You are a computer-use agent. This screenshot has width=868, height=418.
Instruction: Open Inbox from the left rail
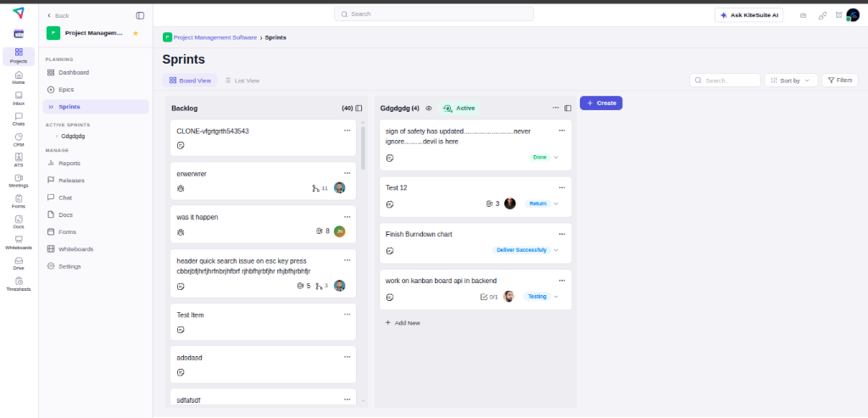coord(19,98)
